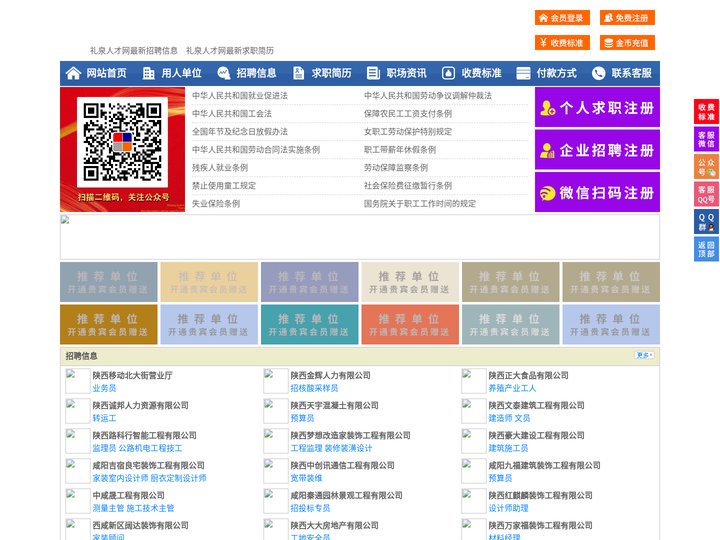
Task: Click the 免费注册 button
Action: [627, 18]
